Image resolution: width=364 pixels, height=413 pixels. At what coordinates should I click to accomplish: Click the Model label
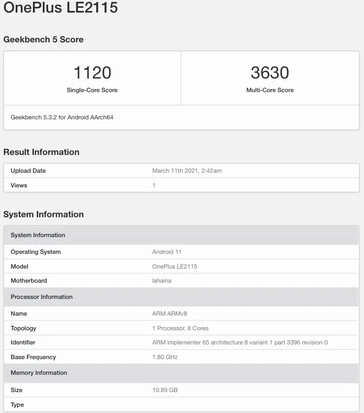point(19,266)
